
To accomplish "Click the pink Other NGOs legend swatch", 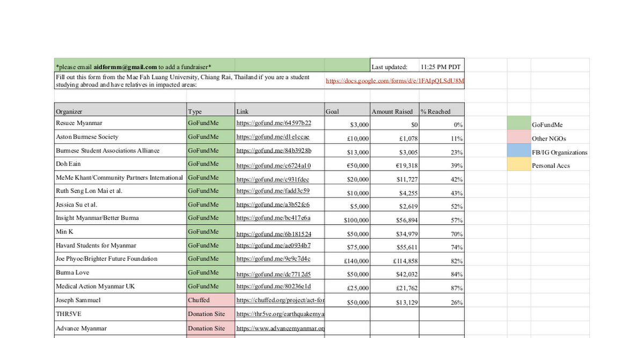I will tap(518, 137).
